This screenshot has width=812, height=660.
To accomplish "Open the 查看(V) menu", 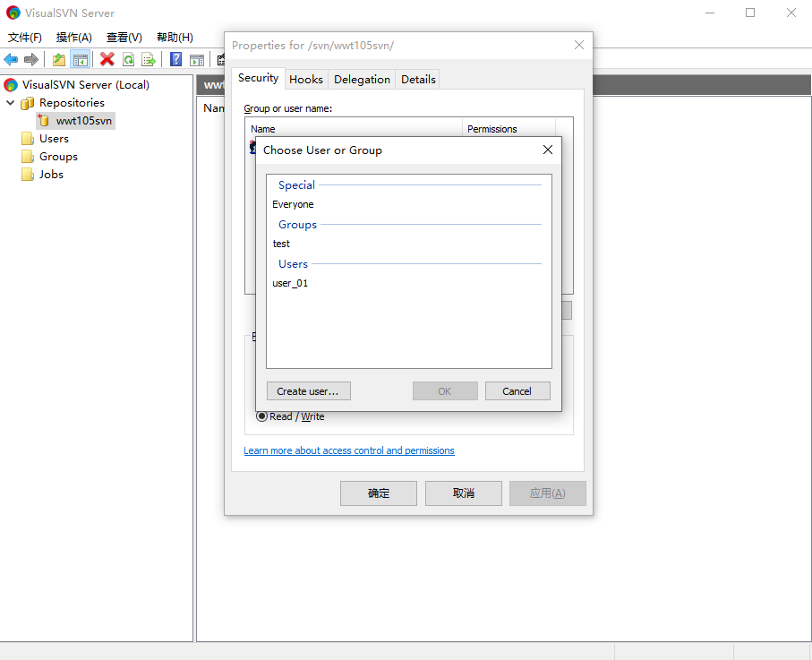I will pos(124,38).
